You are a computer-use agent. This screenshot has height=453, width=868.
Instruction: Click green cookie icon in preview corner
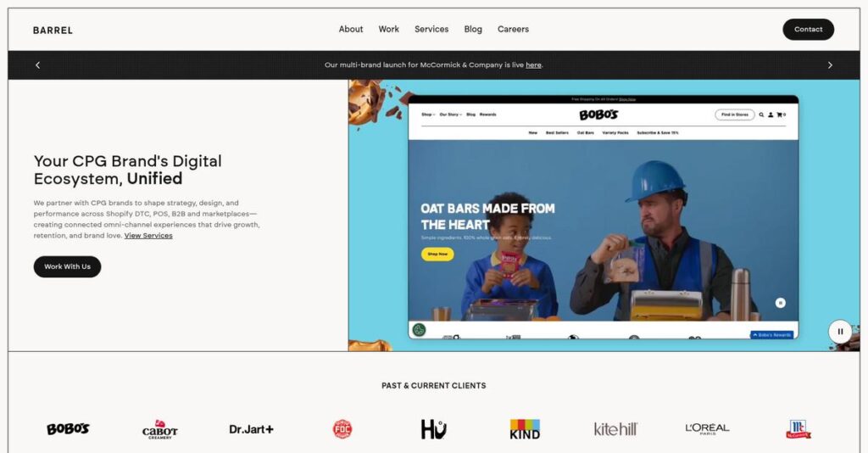tap(420, 330)
